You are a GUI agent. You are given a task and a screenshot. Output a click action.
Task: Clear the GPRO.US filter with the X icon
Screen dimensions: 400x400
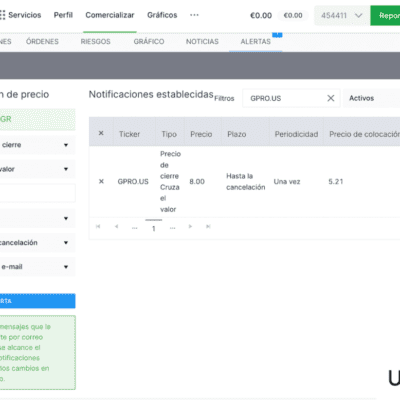pos(331,98)
